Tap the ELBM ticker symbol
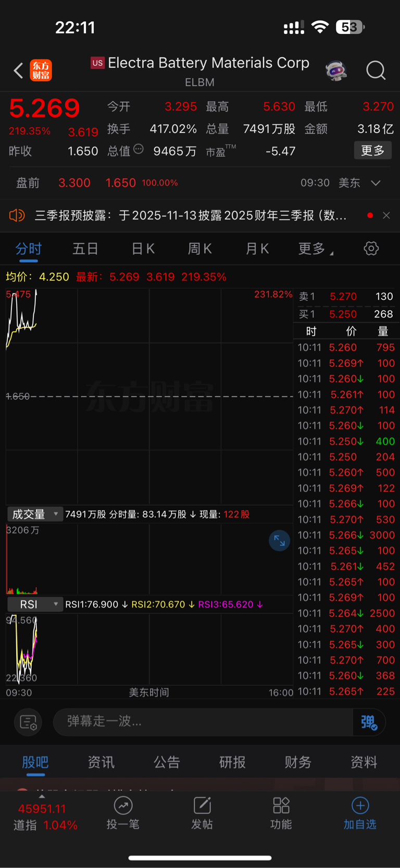 coord(200,82)
